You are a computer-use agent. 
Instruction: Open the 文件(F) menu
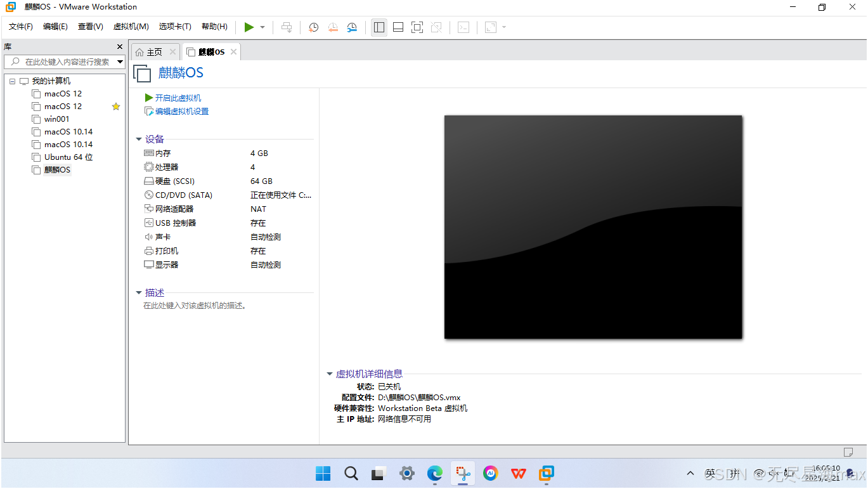[21, 27]
